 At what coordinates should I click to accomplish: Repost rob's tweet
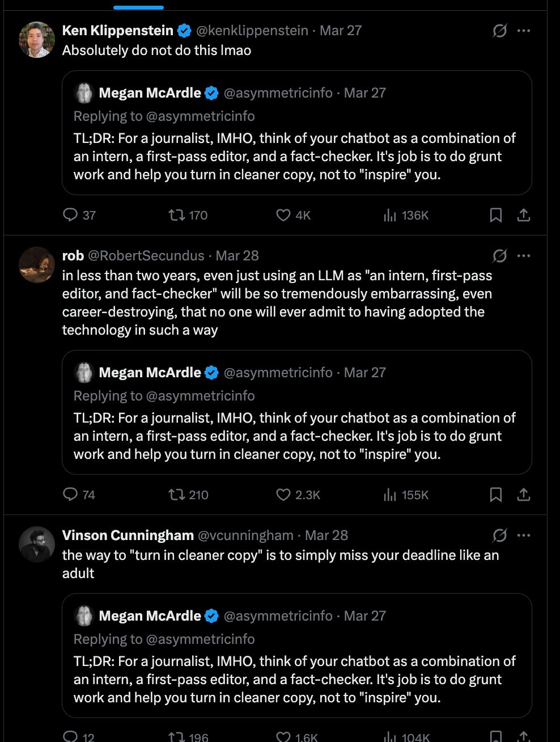pyautogui.click(x=176, y=495)
